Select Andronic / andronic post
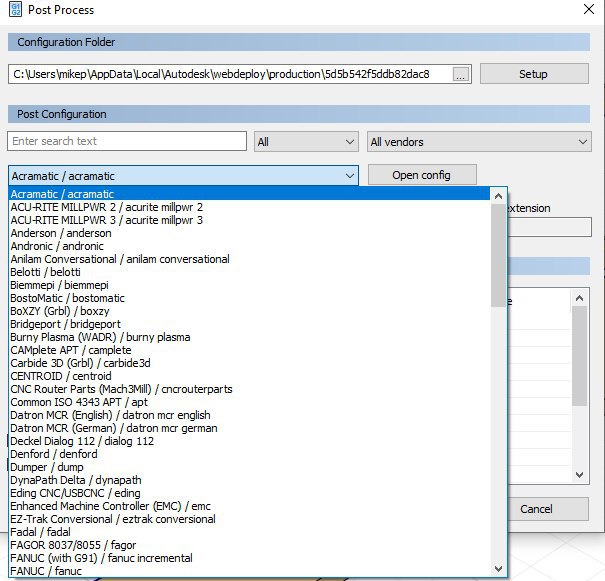 click(249, 246)
